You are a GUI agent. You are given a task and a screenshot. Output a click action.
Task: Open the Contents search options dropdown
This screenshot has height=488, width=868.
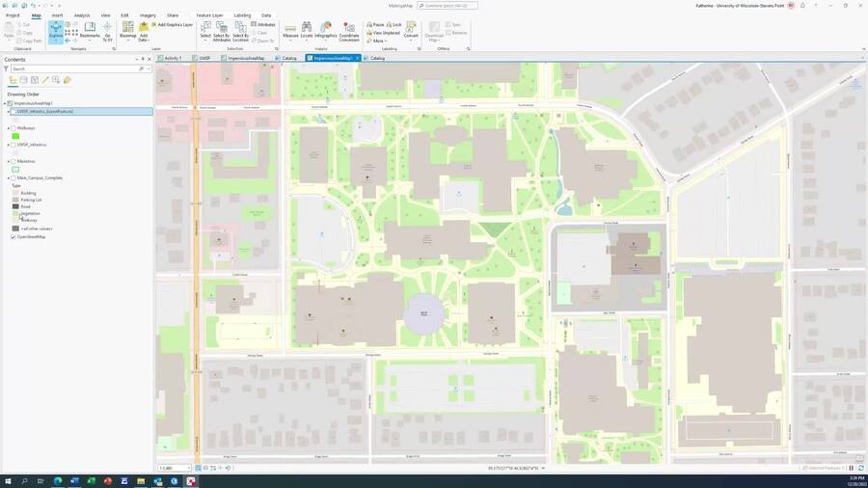149,68
